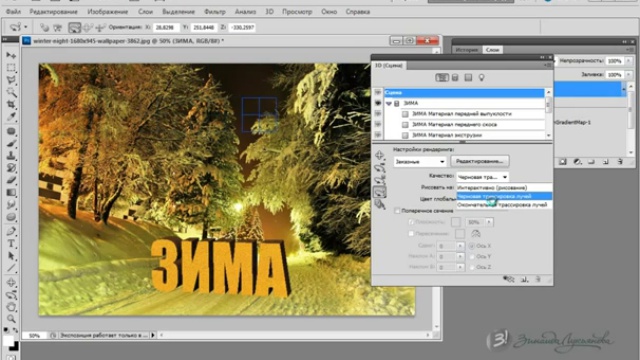The image size is (640, 360).
Task: Click the trash icon in Layers panel
Action: pos(620,162)
